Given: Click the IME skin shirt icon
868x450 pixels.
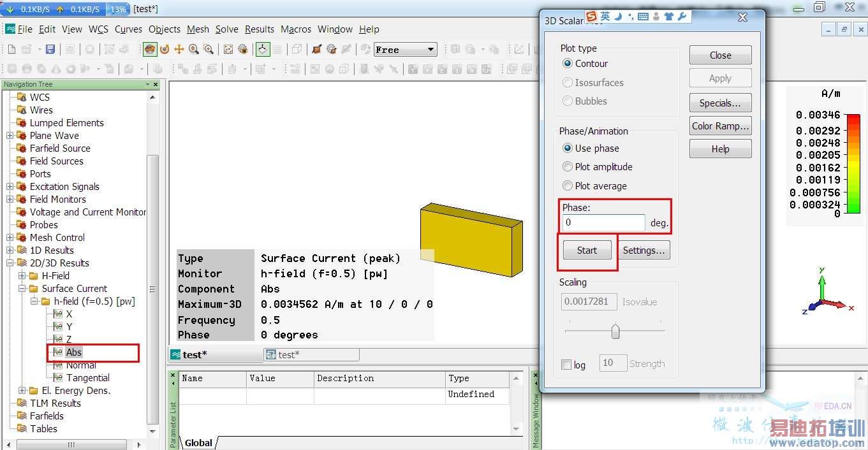Looking at the screenshot, I should 669,17.
